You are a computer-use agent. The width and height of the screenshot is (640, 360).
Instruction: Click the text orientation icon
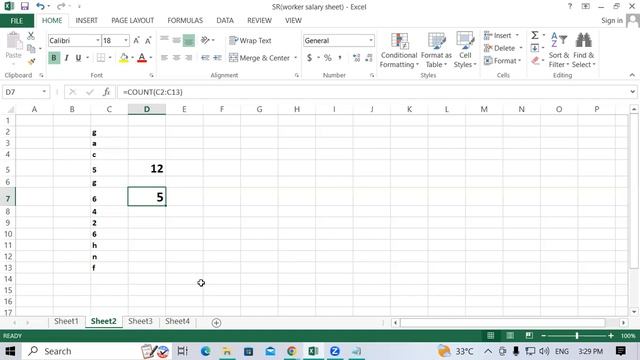(x=205, y=40)
